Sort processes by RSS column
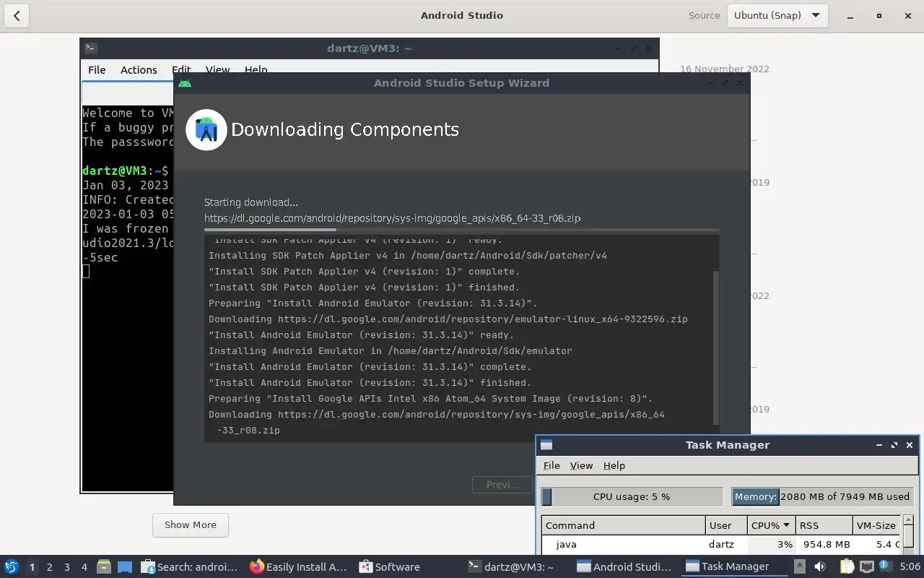 [x=824, y=525]
